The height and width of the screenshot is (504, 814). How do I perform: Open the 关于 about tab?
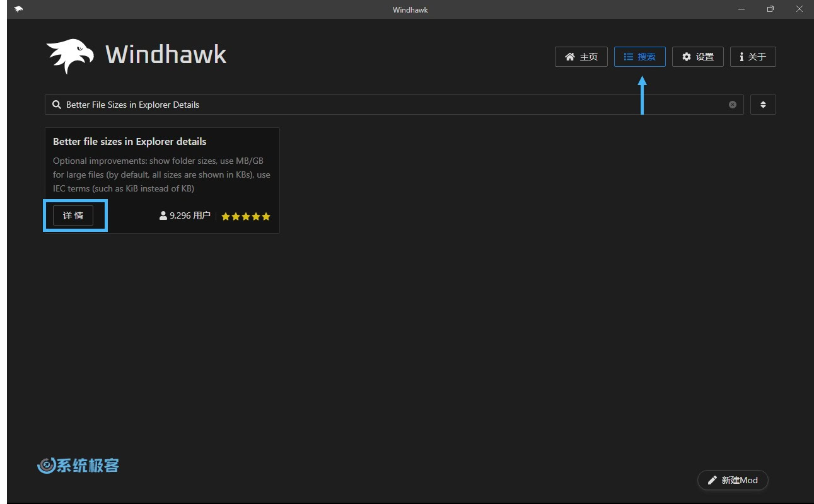pyautogui.click(x=753, y=57)
